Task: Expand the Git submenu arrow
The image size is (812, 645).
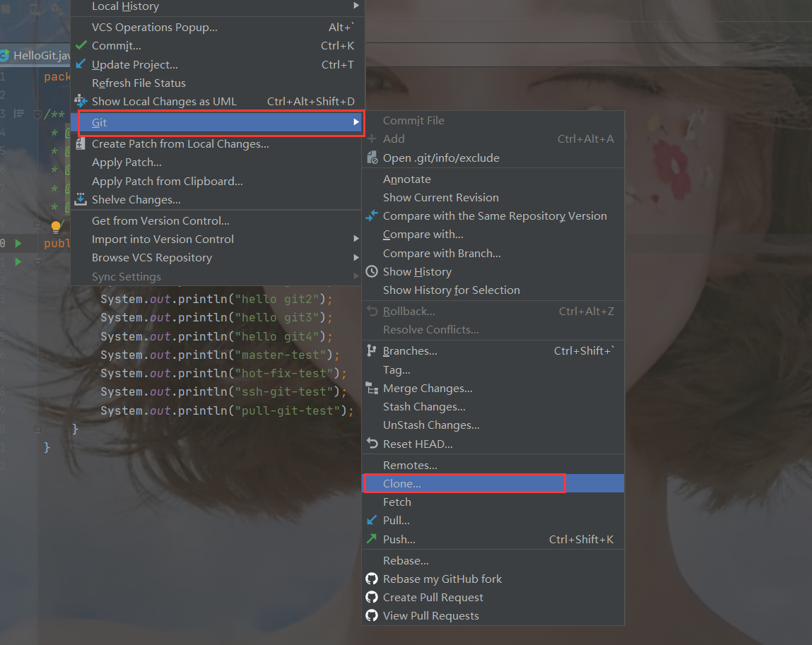Action: [355, 122]
